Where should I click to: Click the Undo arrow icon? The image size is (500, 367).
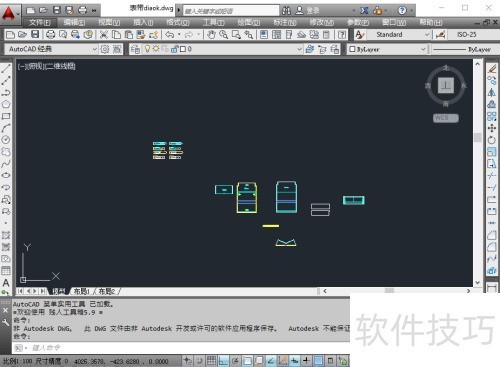[170, 35]
